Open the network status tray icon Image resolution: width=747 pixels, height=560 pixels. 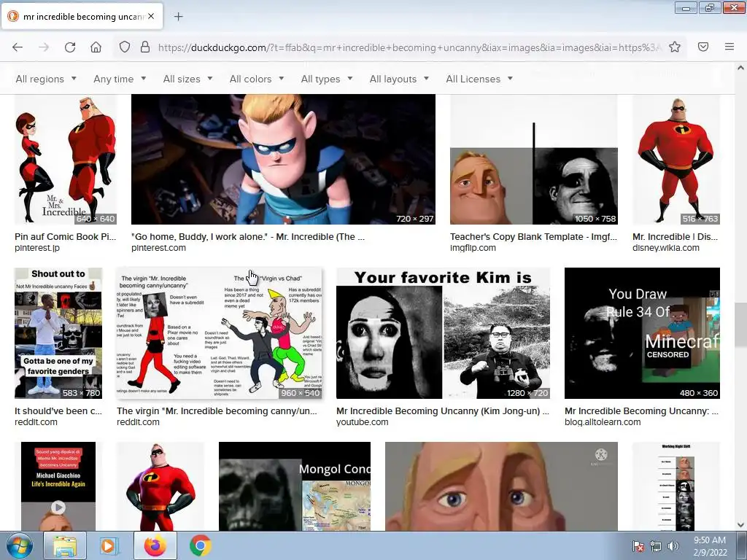[x=656, y=546]
